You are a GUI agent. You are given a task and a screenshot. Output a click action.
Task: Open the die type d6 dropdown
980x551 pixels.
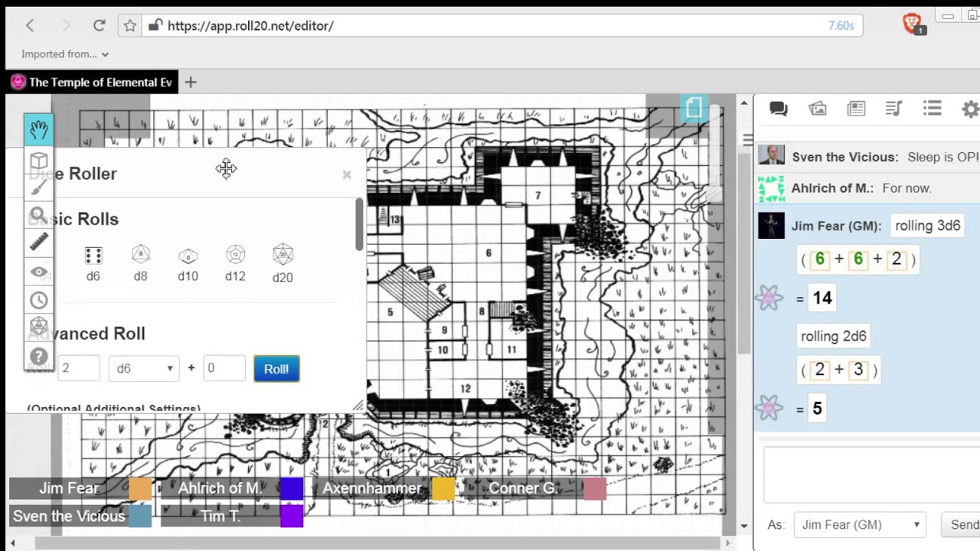(x=144, y=368)
